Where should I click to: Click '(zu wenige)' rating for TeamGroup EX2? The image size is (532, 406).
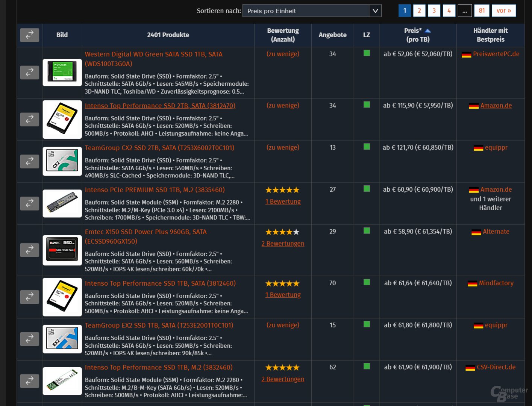[283, 325]
